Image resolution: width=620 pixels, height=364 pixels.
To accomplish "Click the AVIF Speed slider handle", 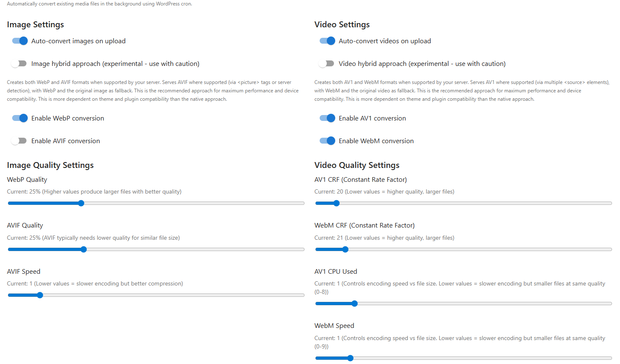I will [40, 295].
